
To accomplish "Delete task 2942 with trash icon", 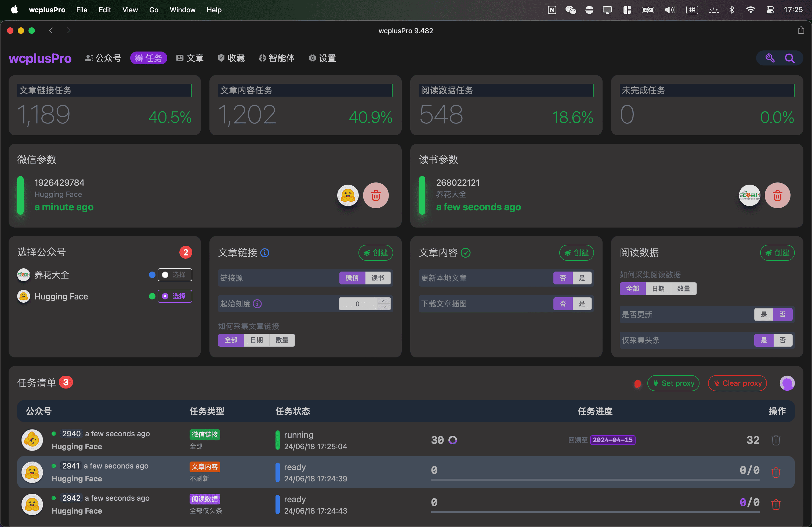I will (x=776, y=504).
